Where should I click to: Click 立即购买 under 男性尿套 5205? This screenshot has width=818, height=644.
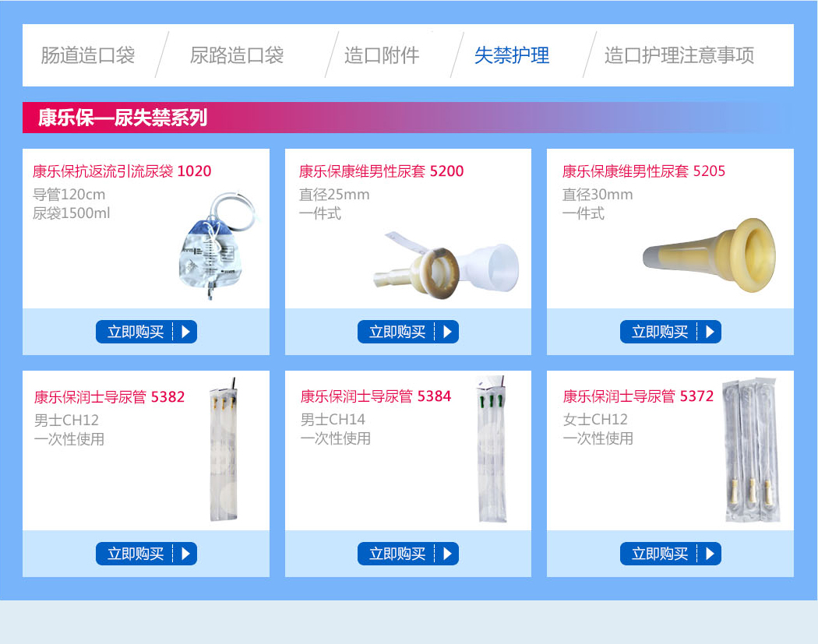(670, 332)
